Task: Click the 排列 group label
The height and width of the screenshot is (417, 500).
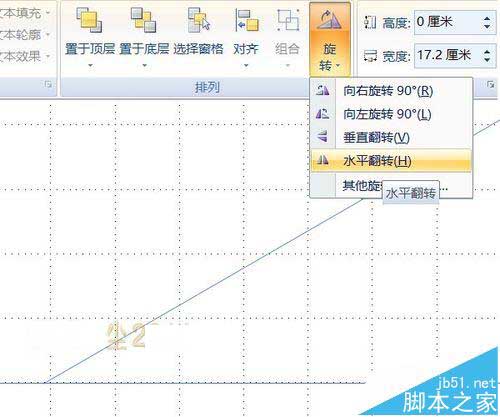Action: [207, 87]
